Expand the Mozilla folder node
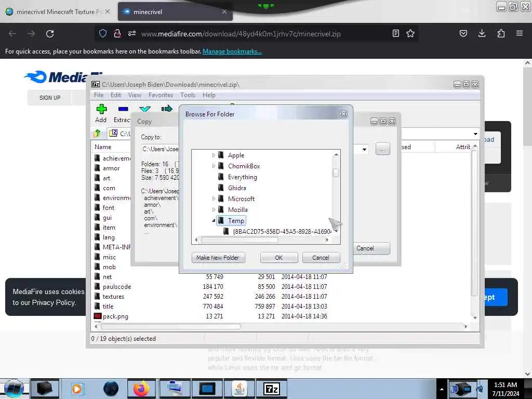The image size is (532, 399). (214, 210)
